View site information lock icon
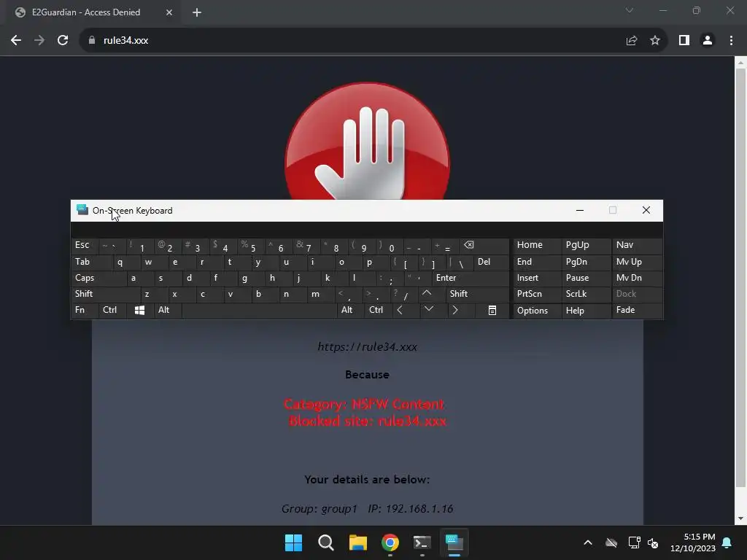Viewport: 747px width, 560px height. click(92, 41)
